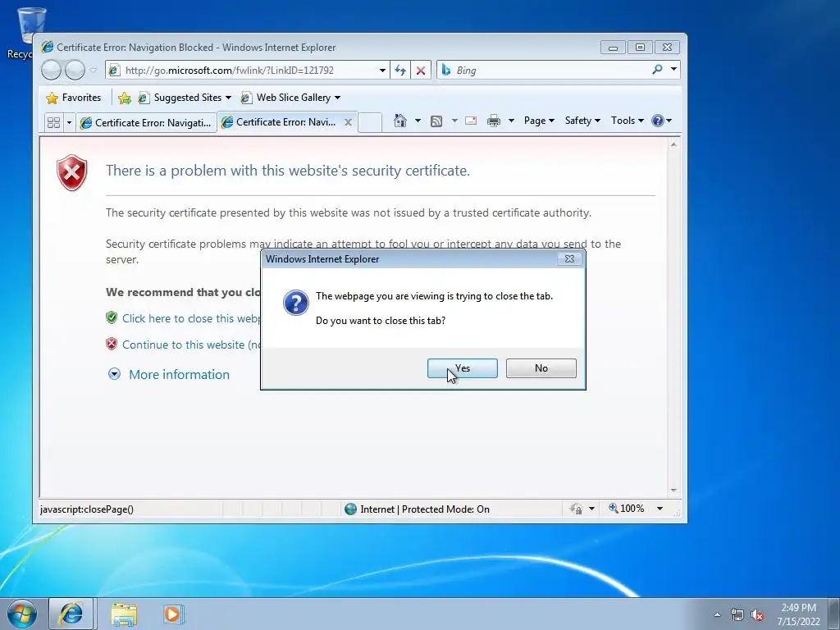Screen dimensions: 840x630
Task: Open the Safety menu
Action: point(582,121)
